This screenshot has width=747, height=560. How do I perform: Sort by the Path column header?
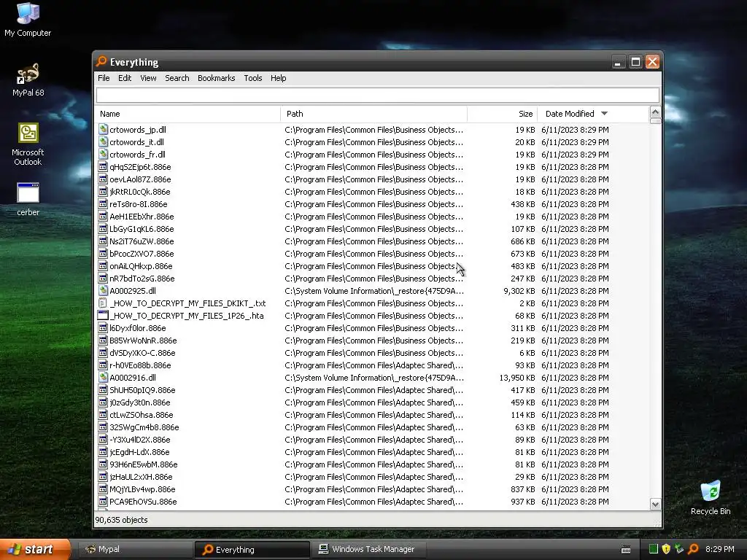374,114
